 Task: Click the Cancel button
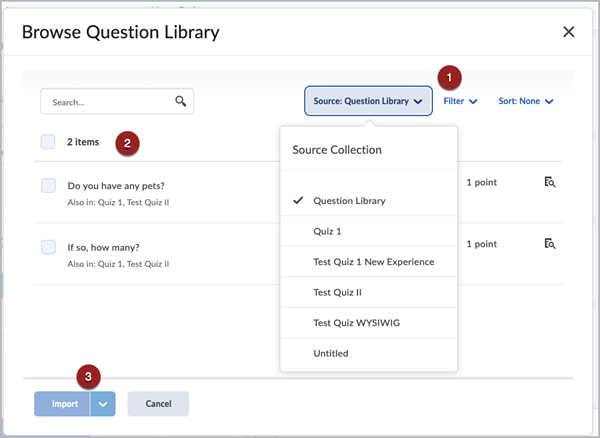coord(158,404)
